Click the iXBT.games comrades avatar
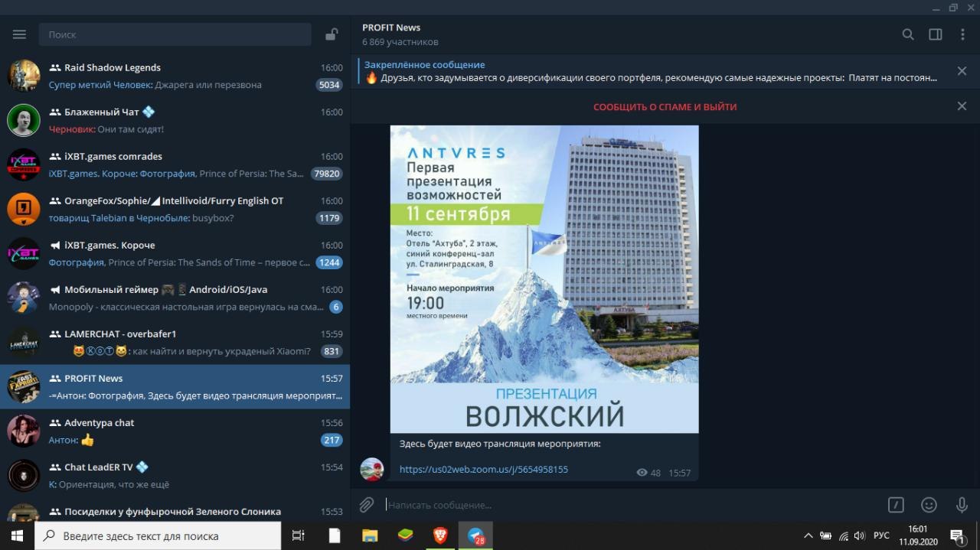 point(24,164)
